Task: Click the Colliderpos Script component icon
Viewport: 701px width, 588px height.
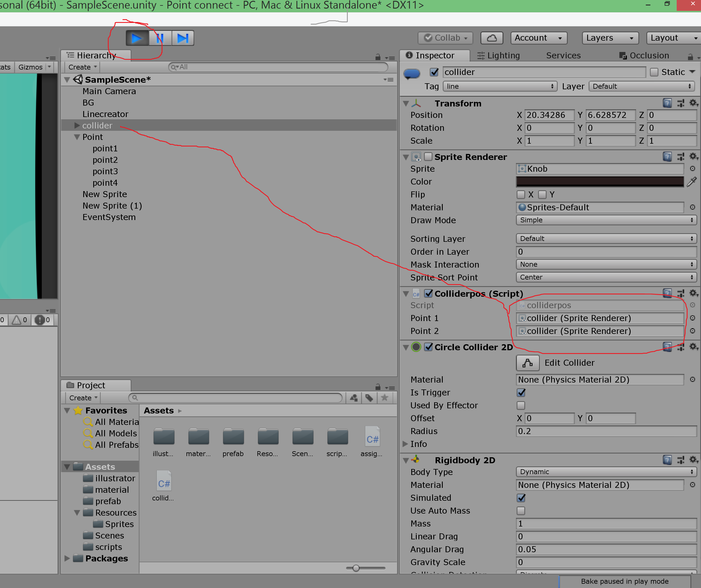Action: click(415, 293)
